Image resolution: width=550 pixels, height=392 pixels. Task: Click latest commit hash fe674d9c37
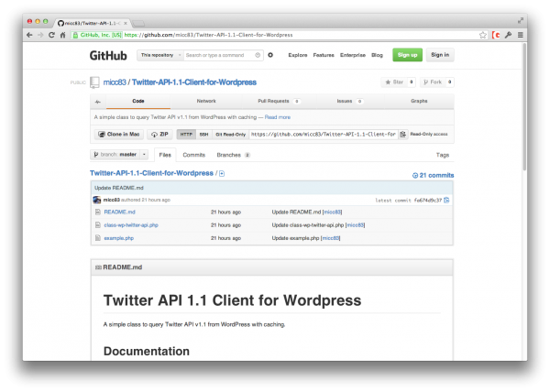coord(427,201)
